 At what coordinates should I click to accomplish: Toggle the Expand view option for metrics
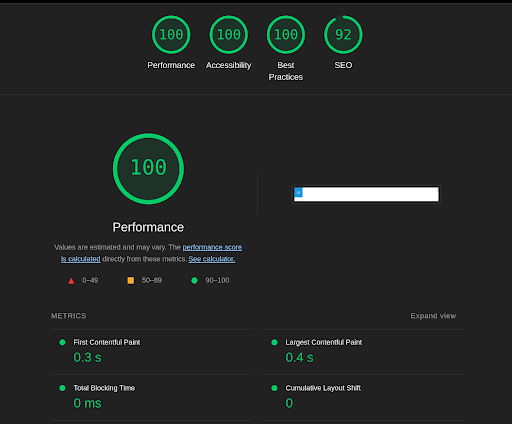(433, 316)
